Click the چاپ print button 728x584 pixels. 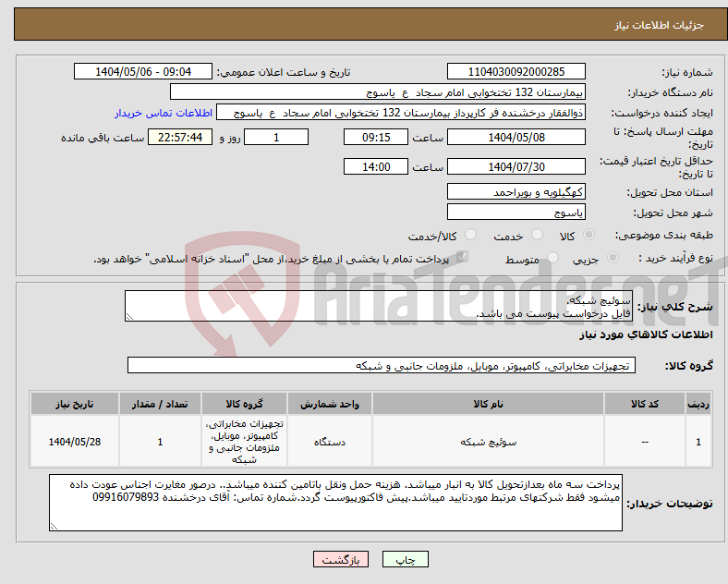[406, 559]
